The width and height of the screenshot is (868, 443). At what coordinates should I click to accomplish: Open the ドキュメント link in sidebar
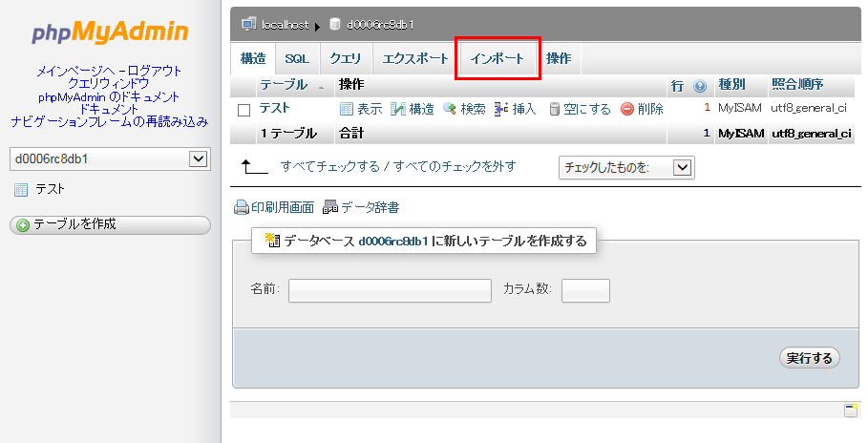point(109,109)
